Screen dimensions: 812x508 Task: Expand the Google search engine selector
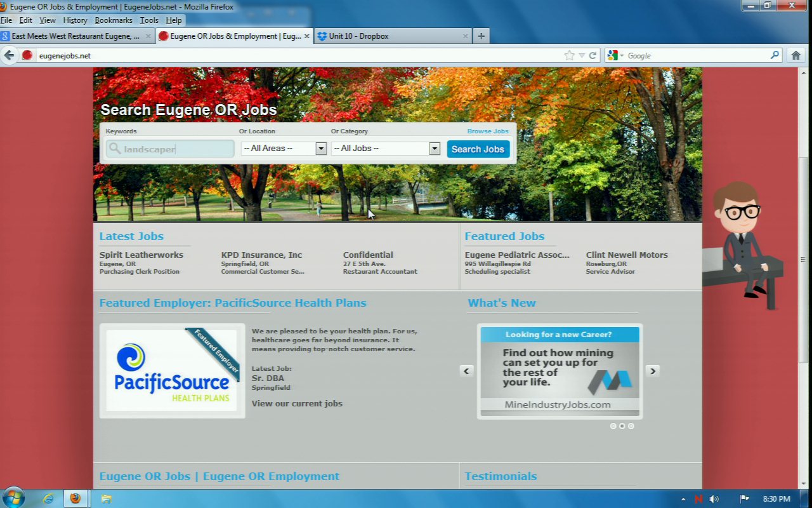pyautogui.click(x=615, y=55)
